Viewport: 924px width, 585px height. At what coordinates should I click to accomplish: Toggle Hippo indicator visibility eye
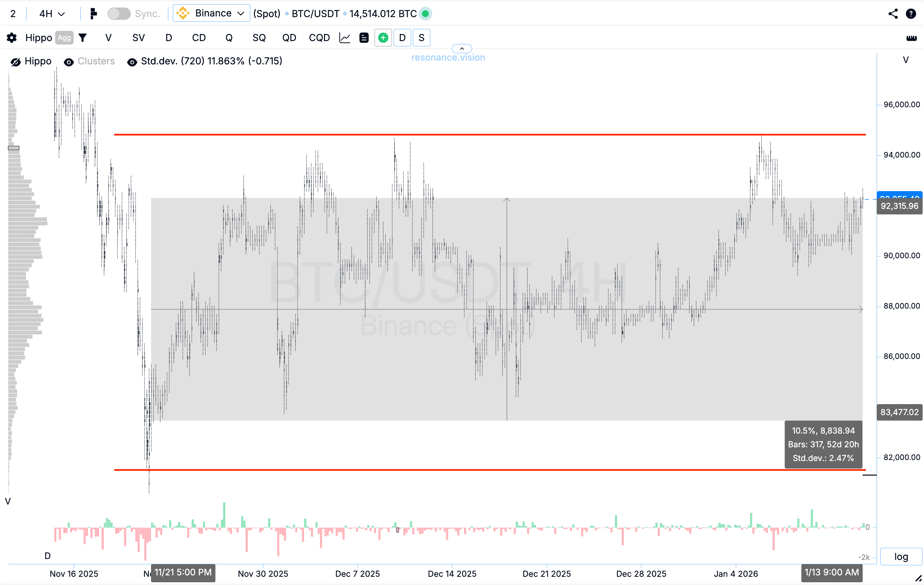point(16,62)
